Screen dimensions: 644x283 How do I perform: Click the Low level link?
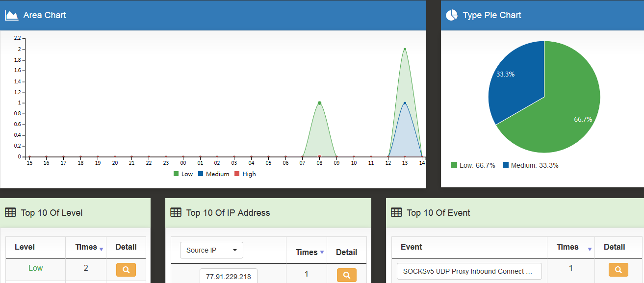pyautogui.click(x=35, y=268)
